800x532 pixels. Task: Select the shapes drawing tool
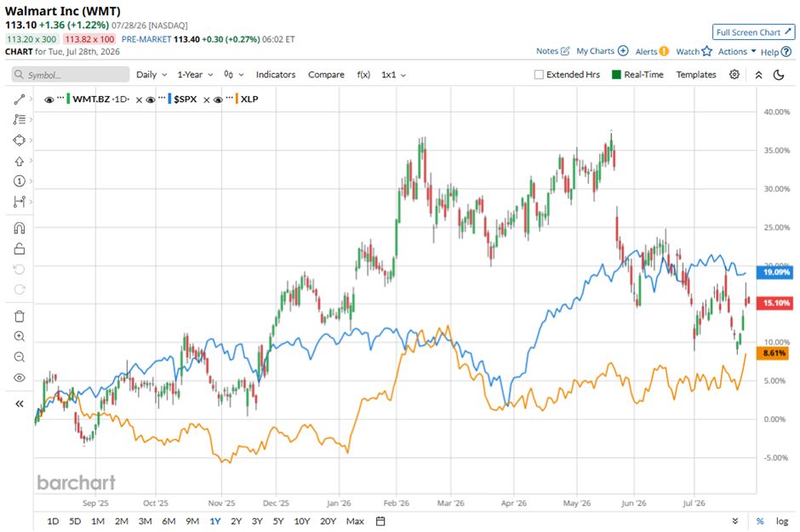(x=20, y=140)
